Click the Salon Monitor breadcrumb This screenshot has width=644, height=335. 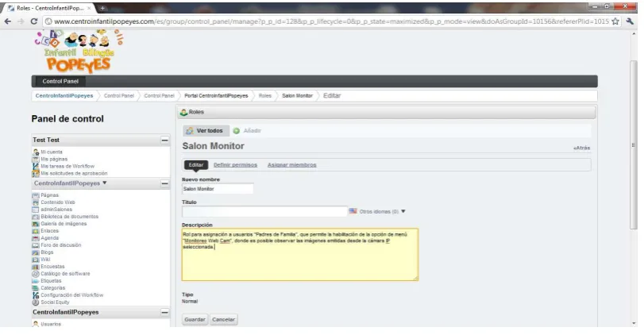tap(297, 95)
